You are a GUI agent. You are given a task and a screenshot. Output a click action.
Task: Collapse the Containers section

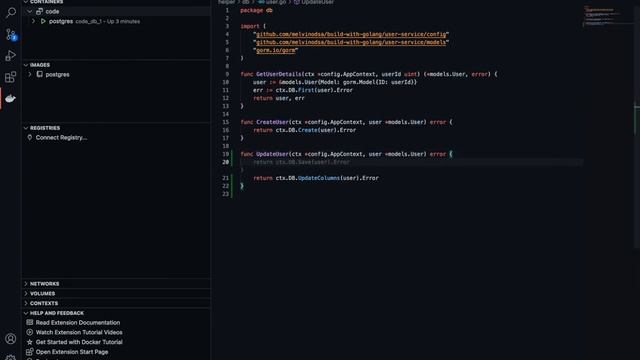click(x=26, y=2)
